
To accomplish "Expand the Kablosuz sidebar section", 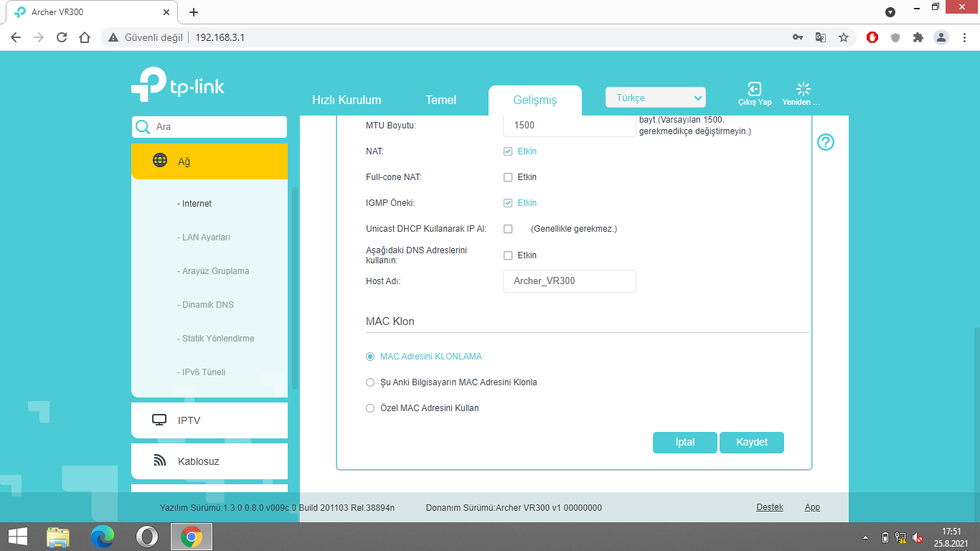I will coord(209,461).
